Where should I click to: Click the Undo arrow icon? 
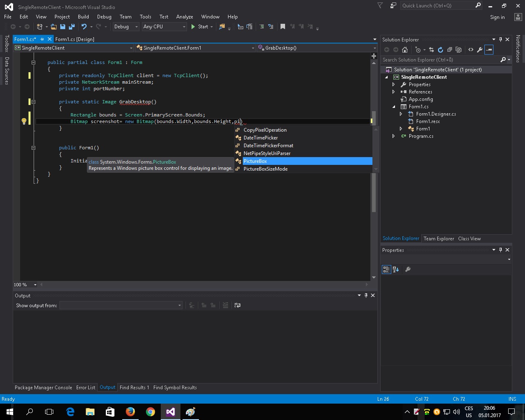point(84,27)
